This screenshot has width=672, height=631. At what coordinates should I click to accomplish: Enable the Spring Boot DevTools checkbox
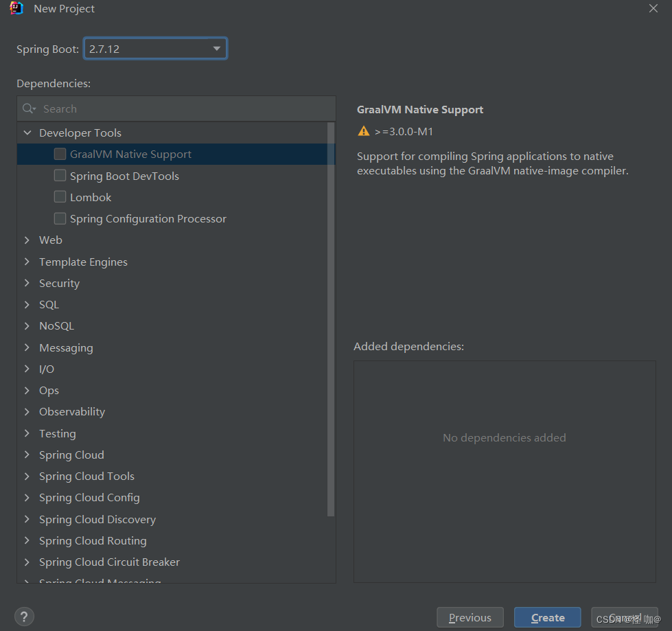(x=60, y=175)
